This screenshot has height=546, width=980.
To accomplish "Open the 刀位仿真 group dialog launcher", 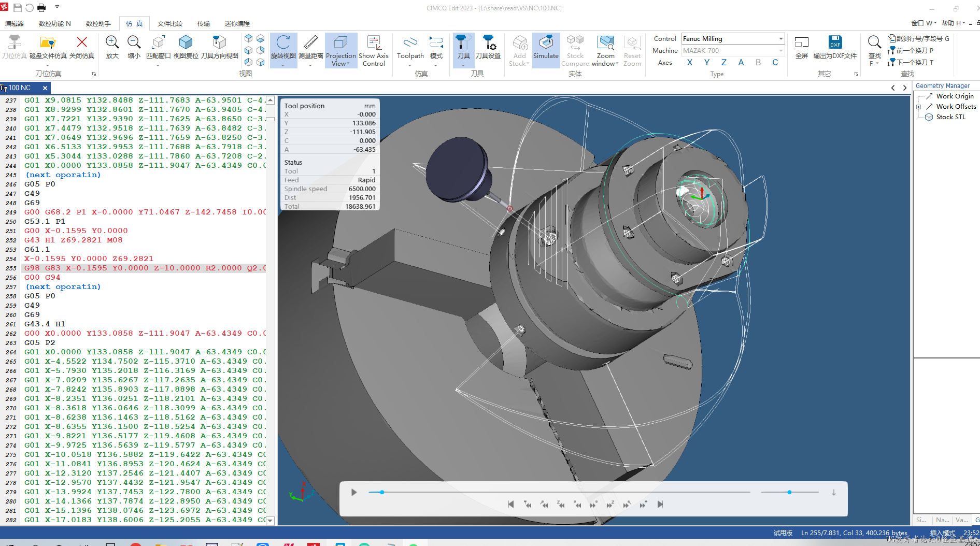I will 94,74.
